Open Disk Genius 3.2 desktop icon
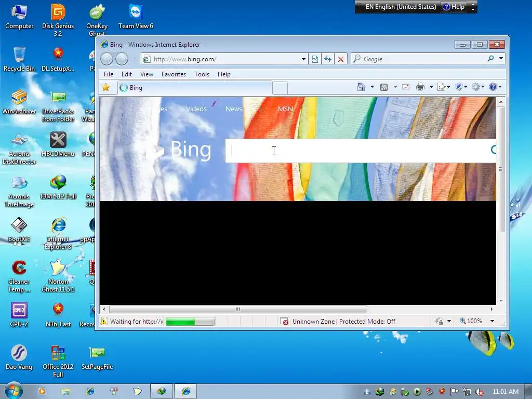This screenshot has width=532, height=399. coord(58,20)
